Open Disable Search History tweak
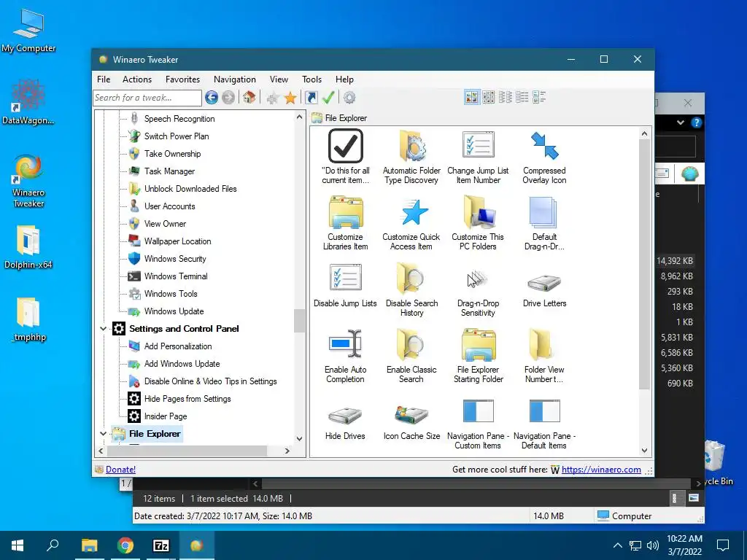The width and height of the screenshot is (747, 560). click(x=411, y=289)
